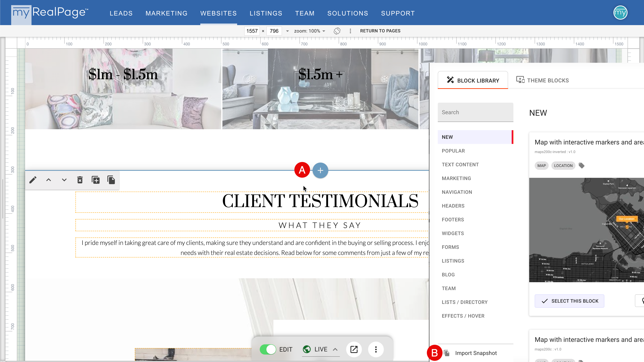The height and width of the screenshot is (362, 644).
Task: Click the CLIENT TESTIMONIALS heading text
Action: (320, 201)
